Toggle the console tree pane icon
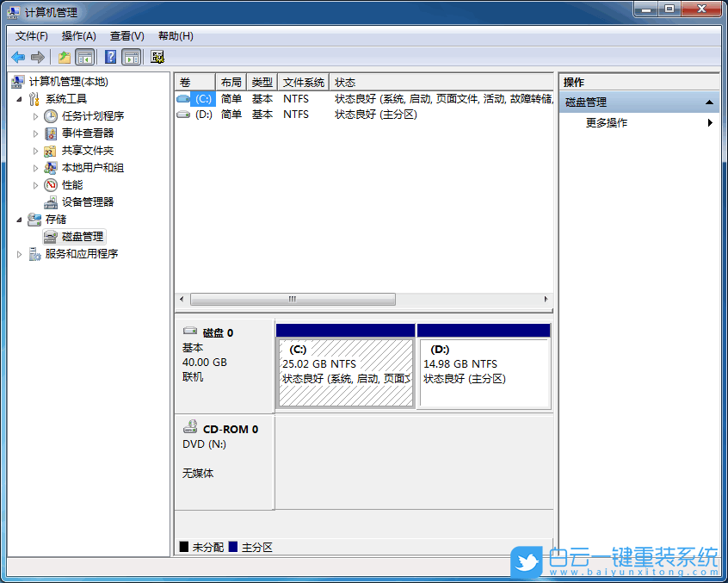Viewport: 728px width, 583px height. (x=85, y=56)
